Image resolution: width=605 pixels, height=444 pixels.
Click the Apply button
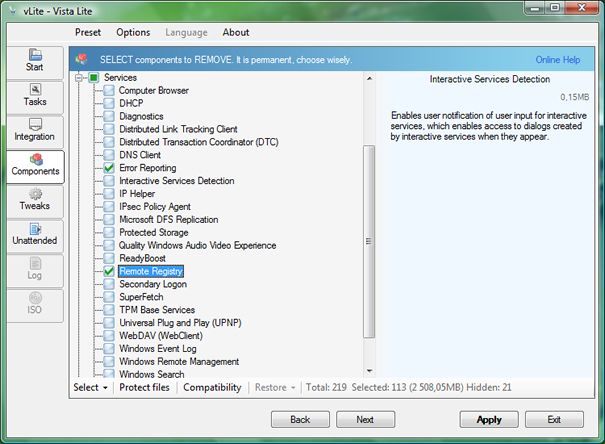coord(489,419)
